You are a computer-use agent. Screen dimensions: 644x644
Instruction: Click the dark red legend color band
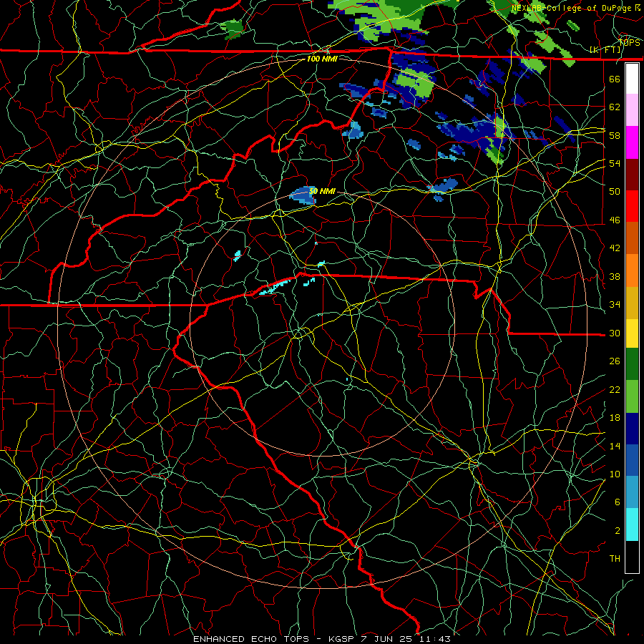(x=632, y=175)
